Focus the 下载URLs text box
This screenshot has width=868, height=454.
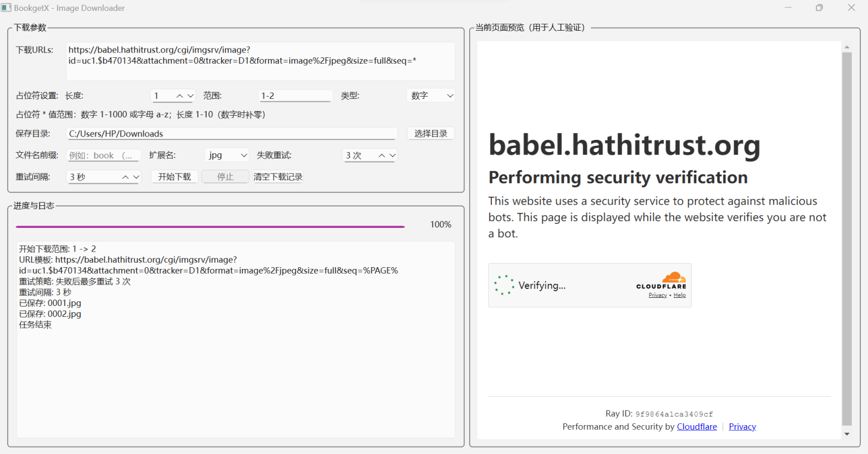[260, 61]
